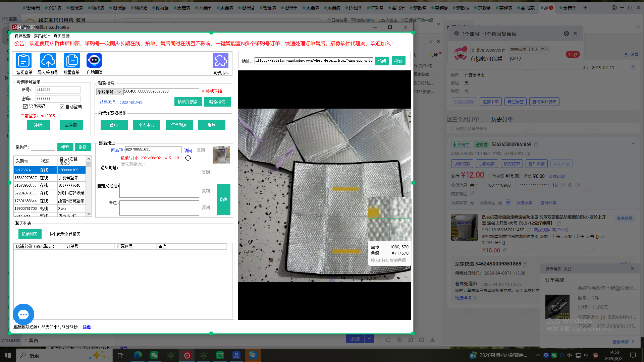Screen dimensions: 644x362
Task: Click the 金额明细 link
Action: [556, 176]
